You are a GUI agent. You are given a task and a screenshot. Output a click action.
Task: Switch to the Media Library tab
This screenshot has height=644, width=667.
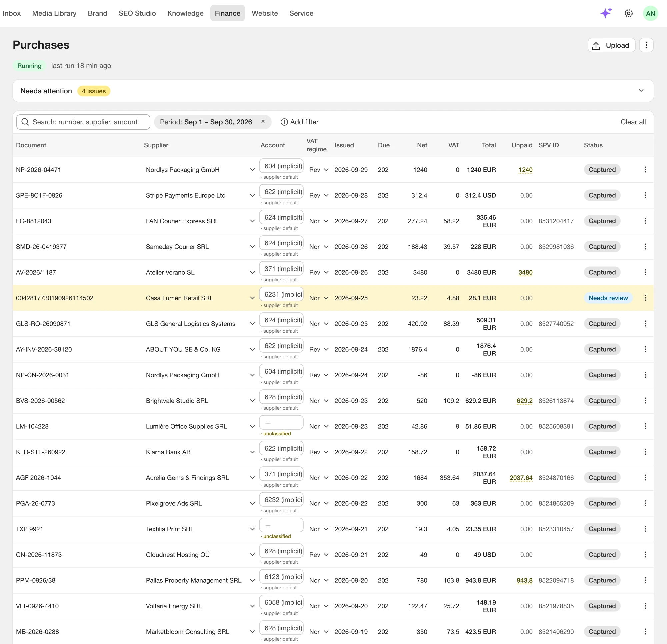[x=54, y=13]
